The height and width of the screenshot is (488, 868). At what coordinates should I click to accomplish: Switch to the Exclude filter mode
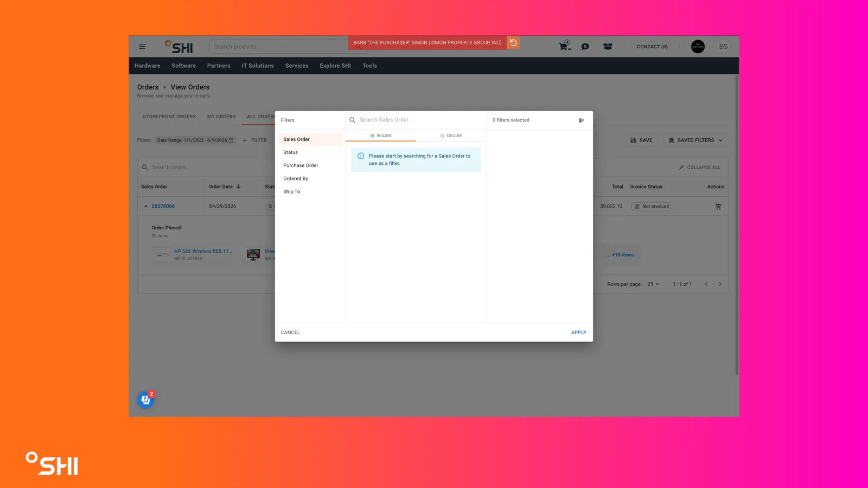pyautogui.click(x=451, y=136)
